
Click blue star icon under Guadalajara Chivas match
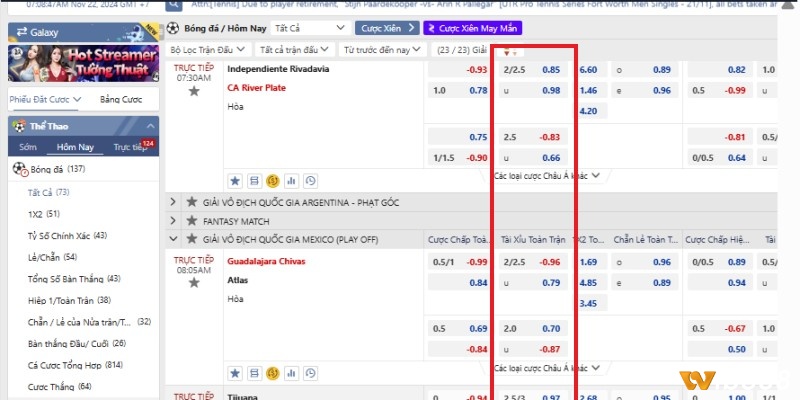pyautogui.click(x=235, y=373)
